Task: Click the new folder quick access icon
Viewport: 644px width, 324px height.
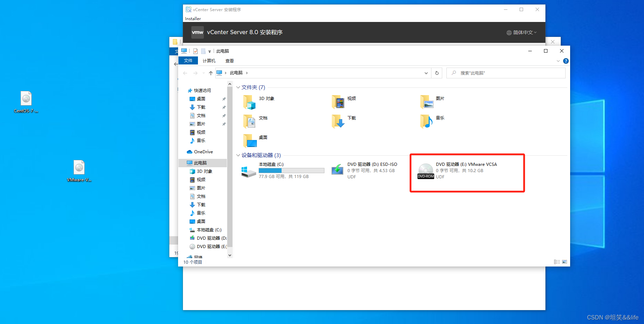Action: 203,51
